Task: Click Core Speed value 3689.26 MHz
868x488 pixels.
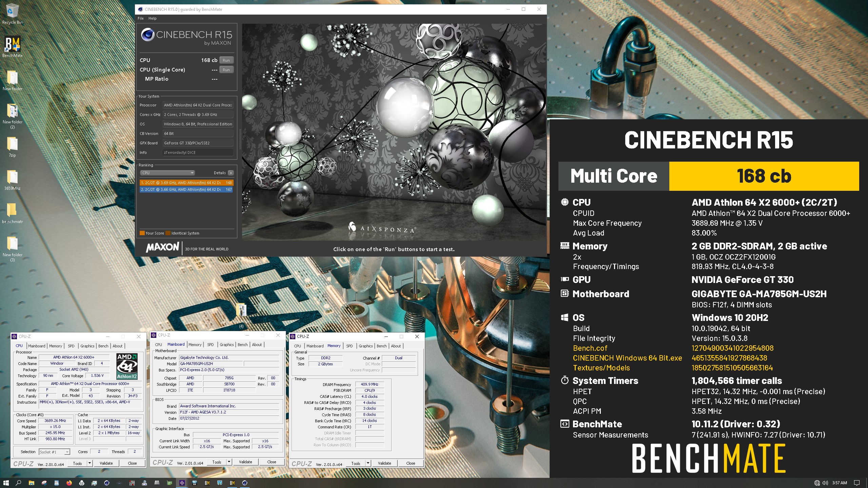Action: point(55,421)
